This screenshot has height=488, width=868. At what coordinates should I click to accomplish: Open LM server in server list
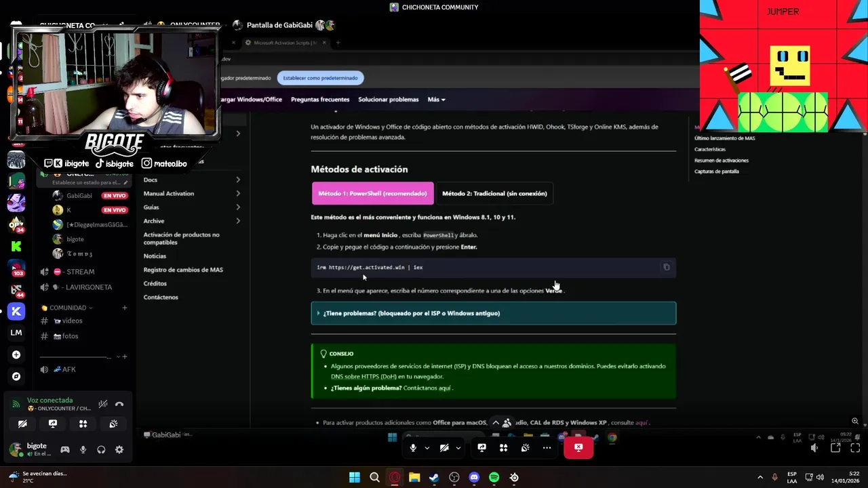tap(16, 333)
